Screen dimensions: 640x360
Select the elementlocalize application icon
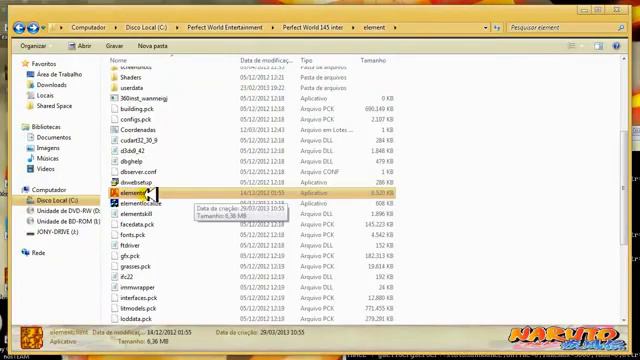(x=114, y=203)
